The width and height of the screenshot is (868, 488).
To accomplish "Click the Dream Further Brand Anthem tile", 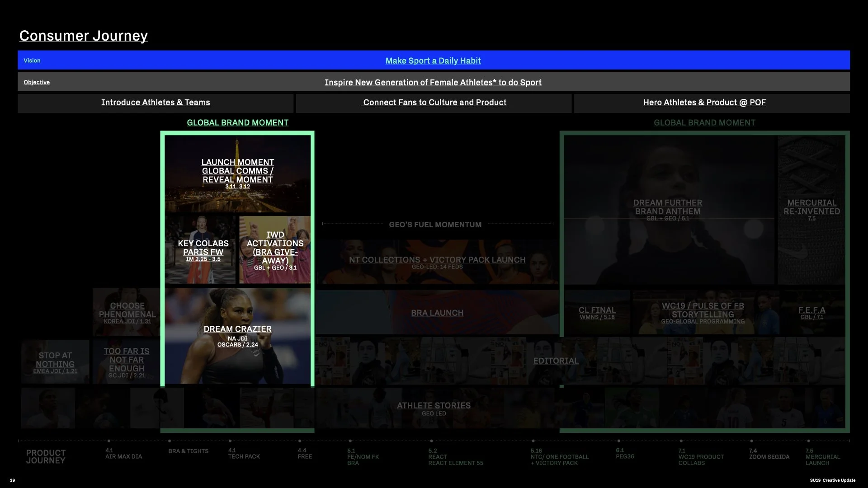I will tap(667, 209).
